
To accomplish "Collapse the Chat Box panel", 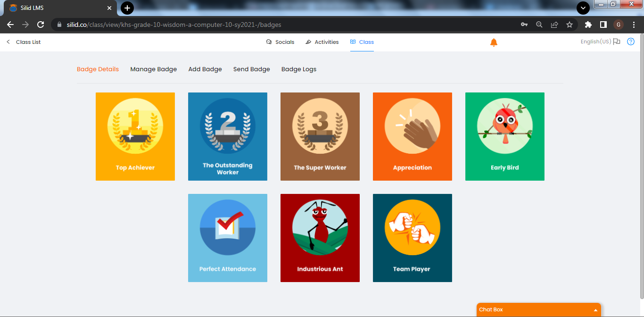I will (x=596, y=309).
